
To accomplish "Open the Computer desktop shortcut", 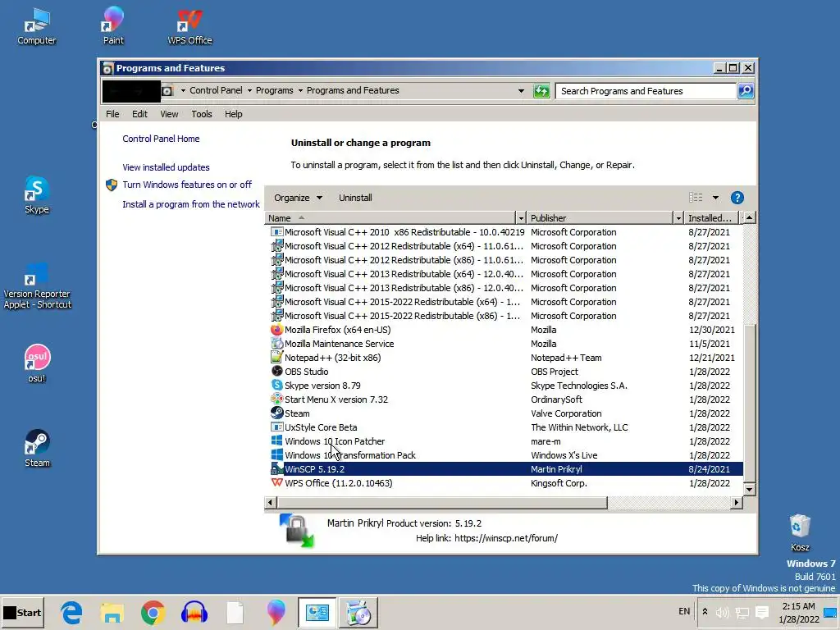I will pyautogui.click(x=36, y=25).
